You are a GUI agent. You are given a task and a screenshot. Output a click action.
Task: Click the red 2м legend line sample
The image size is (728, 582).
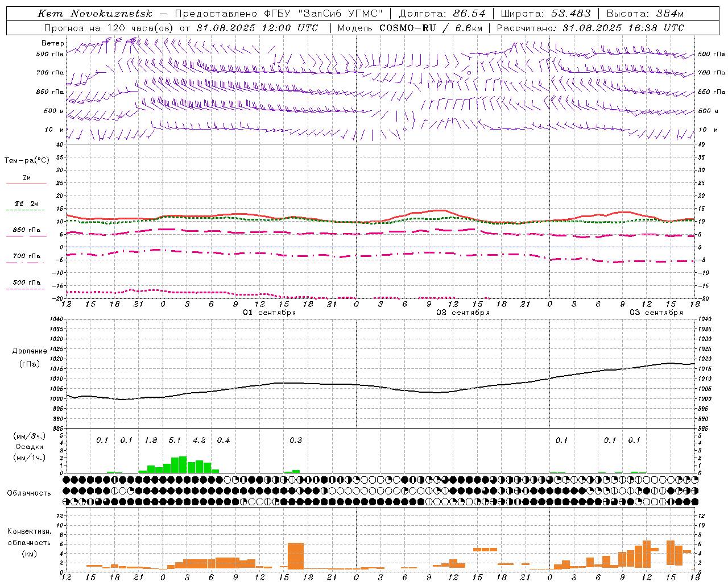click(x=26, y=184)
